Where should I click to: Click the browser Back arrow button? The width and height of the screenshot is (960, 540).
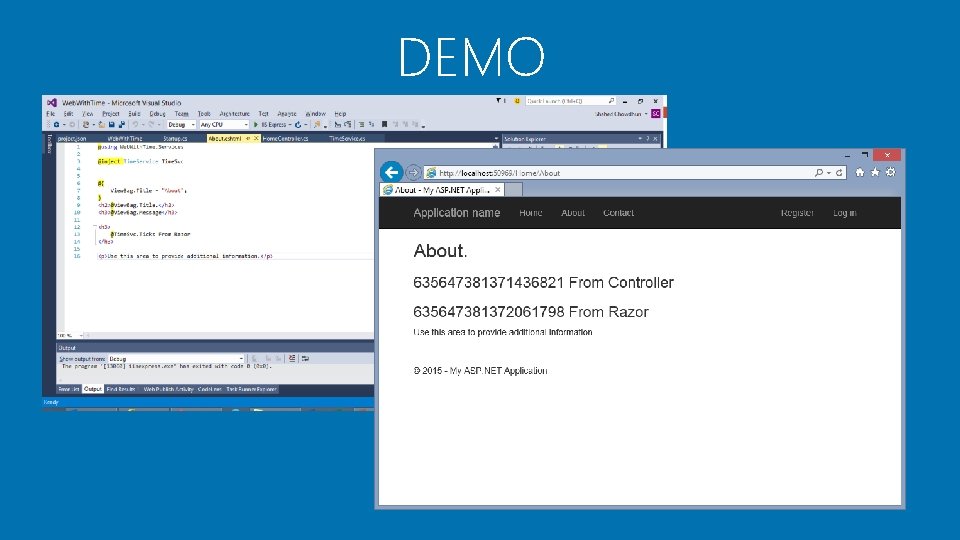[391, 172]
